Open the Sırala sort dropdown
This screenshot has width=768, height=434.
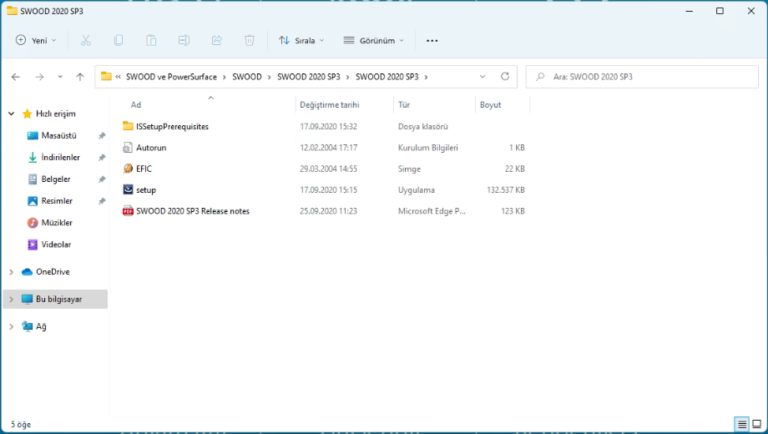(x=302, y=40)
